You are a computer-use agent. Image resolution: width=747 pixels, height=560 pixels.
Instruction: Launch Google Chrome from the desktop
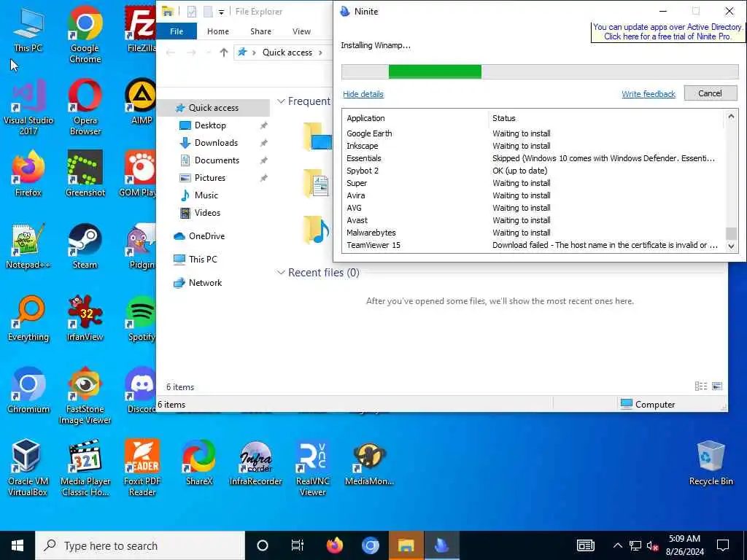pos(85,35)
